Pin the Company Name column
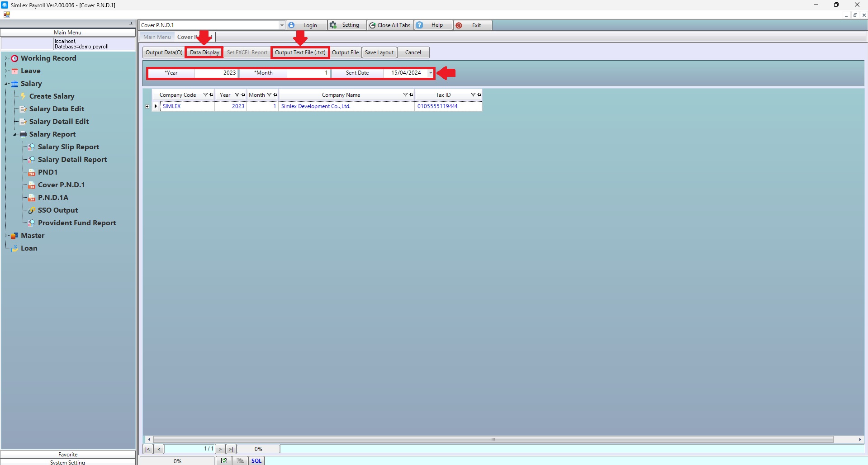The height and width of the screenshot is (465, 868). click(x=411, y=95)
